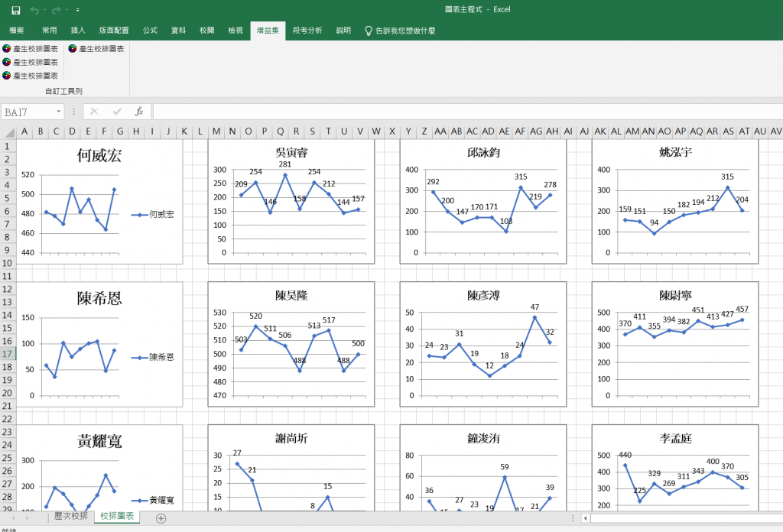Expand the Name Box dropdown arrow
The height and width of the screenshot is (532, 783).
pyautogui.click(x=58, y=112)
